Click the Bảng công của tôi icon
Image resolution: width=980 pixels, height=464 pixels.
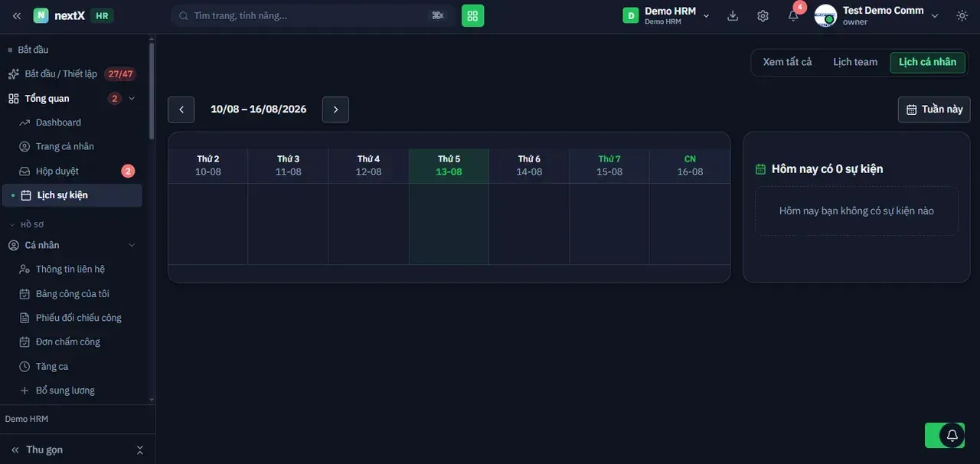coord(24,294)
